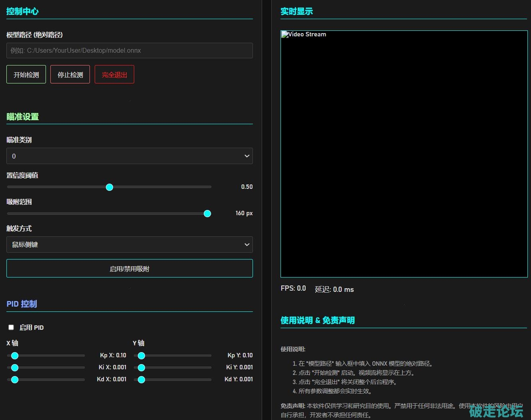Viewport: 531px width, 420px height.
Task: Click the 置信度阈值 slider handle
Action: point(109,187)
